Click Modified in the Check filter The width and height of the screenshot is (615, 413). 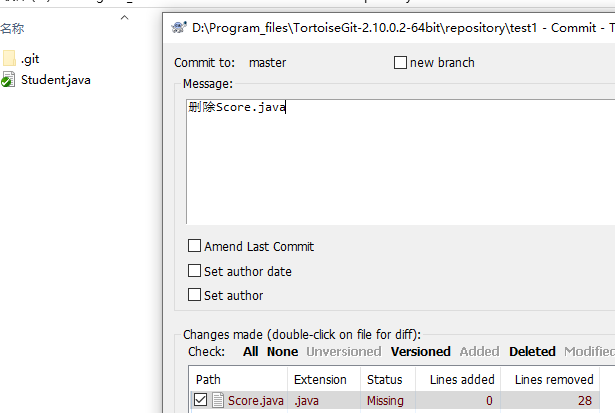(590, 351)
